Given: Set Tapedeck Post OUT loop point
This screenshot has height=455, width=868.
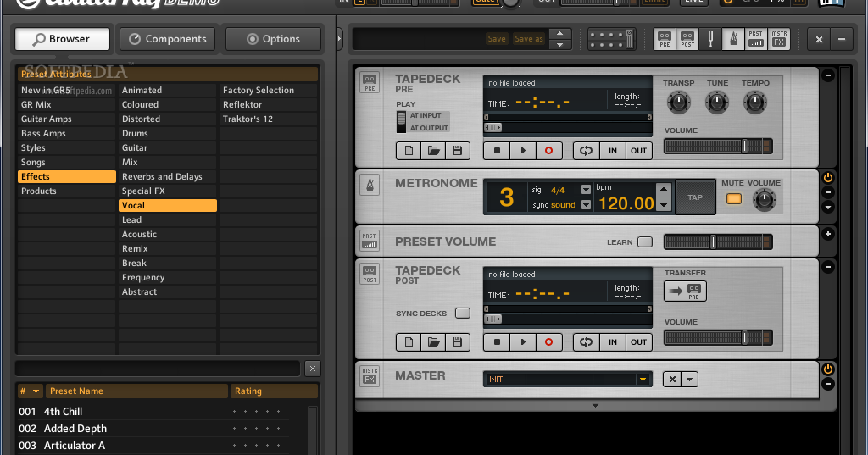Looking at the screenshot, I should pos(638,342).
